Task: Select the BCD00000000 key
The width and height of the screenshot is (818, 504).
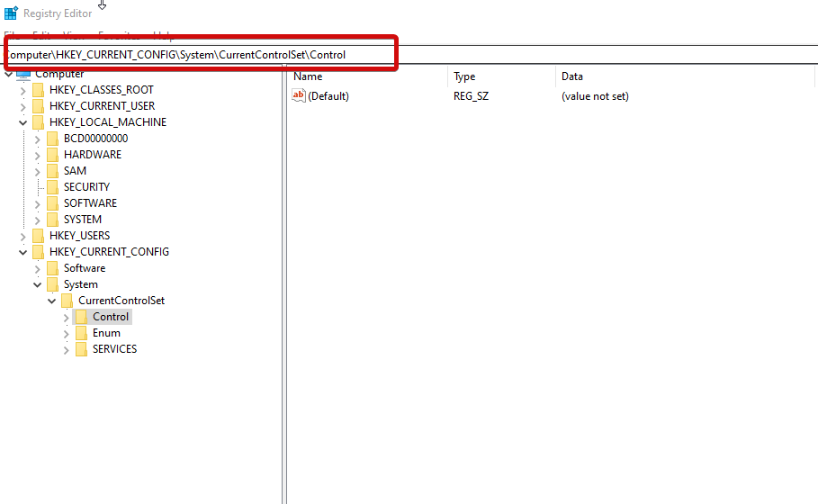Action: pos(96,139)
